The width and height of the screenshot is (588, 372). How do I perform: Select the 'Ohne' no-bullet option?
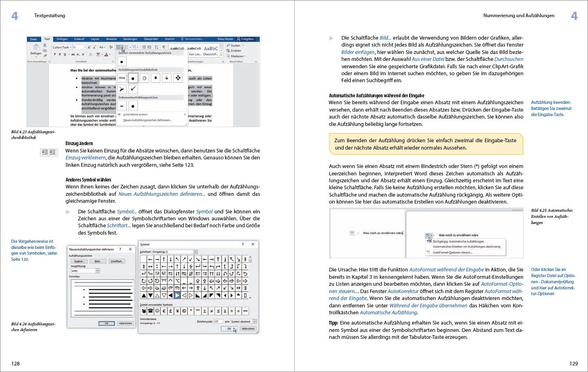click(122, 78)
